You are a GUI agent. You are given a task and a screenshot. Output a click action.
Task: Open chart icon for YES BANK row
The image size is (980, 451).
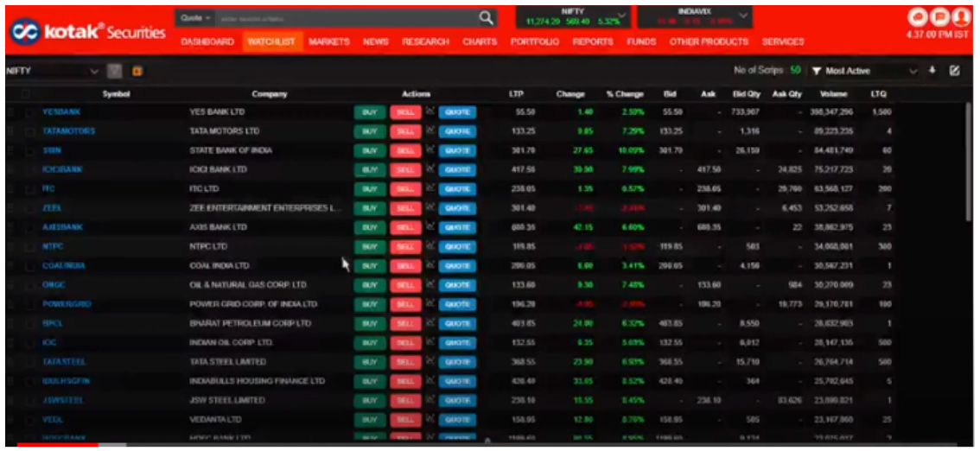(x=428, y=111)
